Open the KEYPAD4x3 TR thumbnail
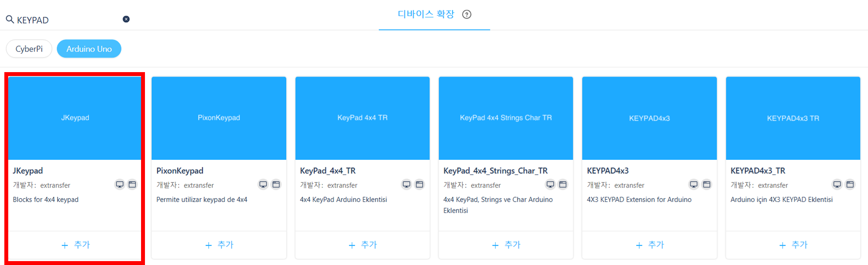Image resolution: width=868 pixels, height=265 pixels. tap(793, 118)
